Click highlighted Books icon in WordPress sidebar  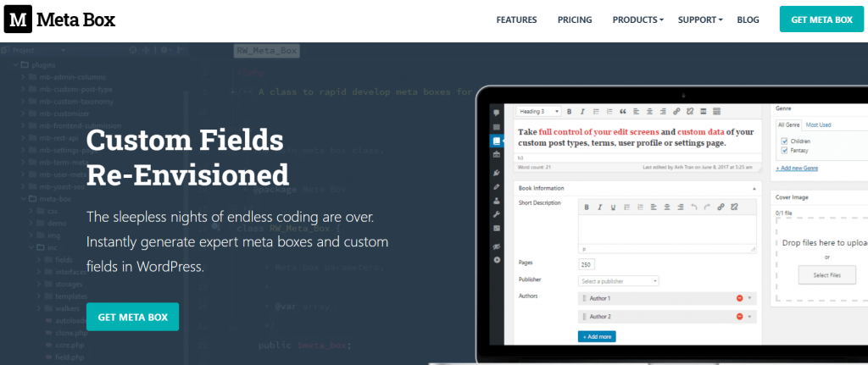coord(497,141)
